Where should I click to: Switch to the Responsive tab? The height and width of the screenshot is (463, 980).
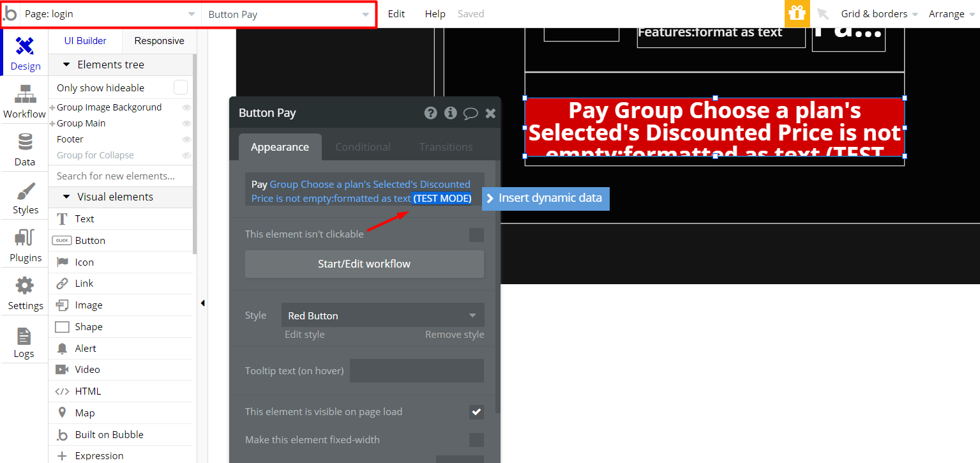[160, 41]
